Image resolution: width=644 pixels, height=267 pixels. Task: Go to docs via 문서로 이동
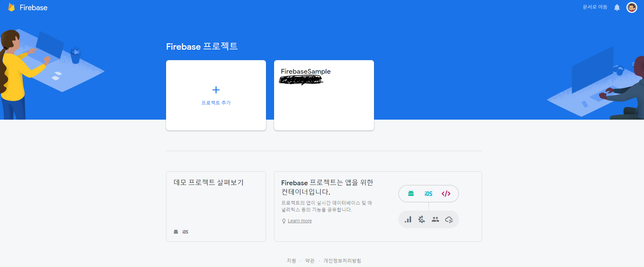coord(595,7)
